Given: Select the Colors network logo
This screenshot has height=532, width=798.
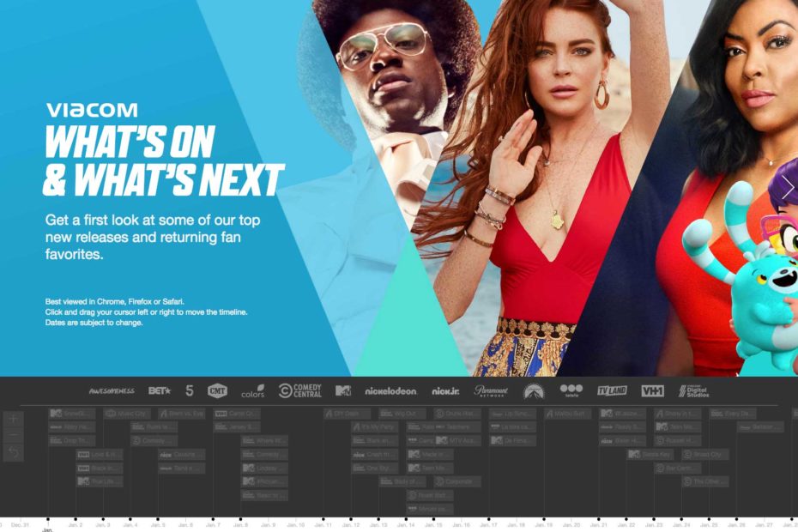Looking at the screenshot, I should (253, 391).
